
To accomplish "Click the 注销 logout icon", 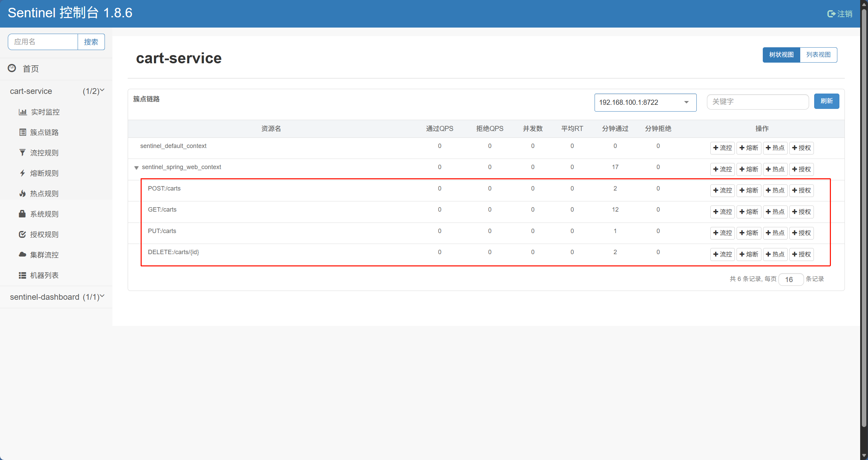I will tap(831, 14).
